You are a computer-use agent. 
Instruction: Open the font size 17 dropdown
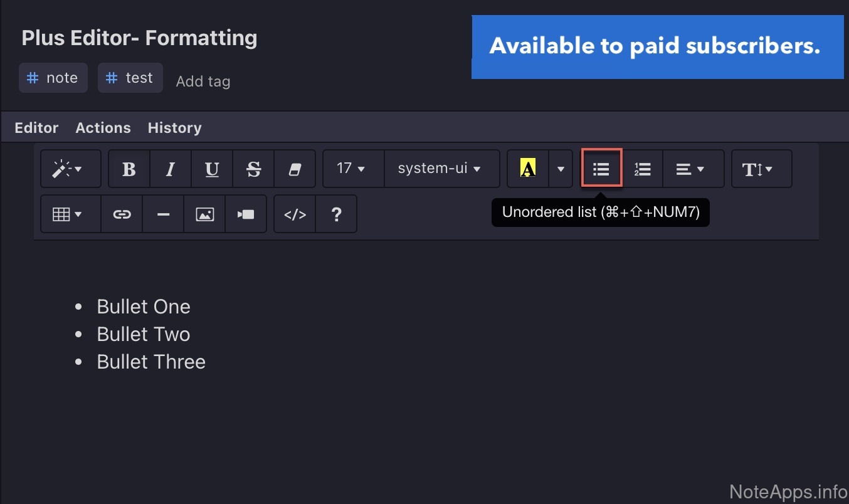click(351, 169)
